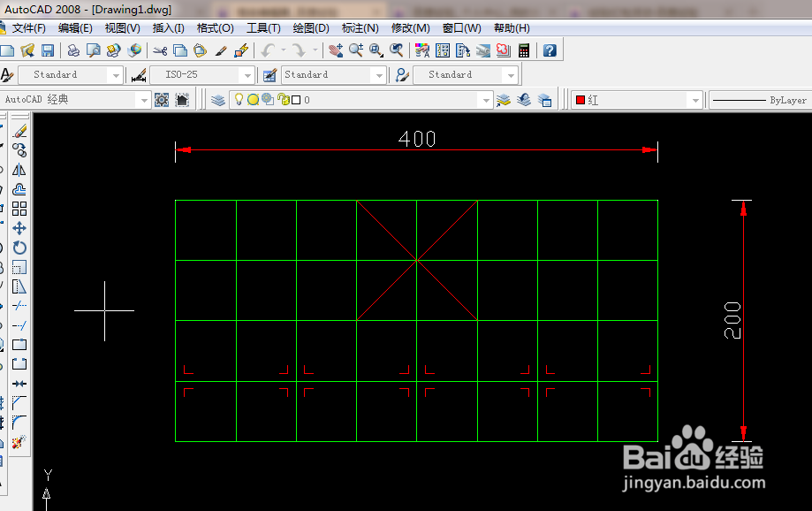The image size is (812, 511).
Task: Select the Explode tool
Action: click(x=19, y=441)
